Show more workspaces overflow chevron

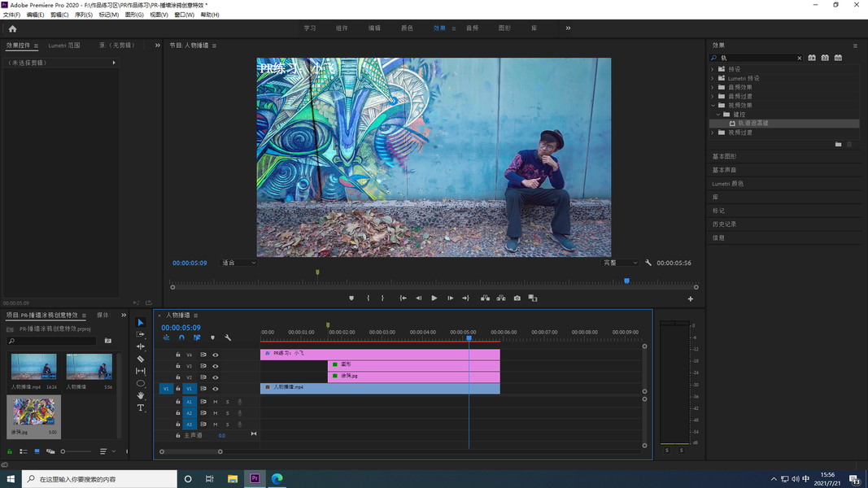click(568, 28)
